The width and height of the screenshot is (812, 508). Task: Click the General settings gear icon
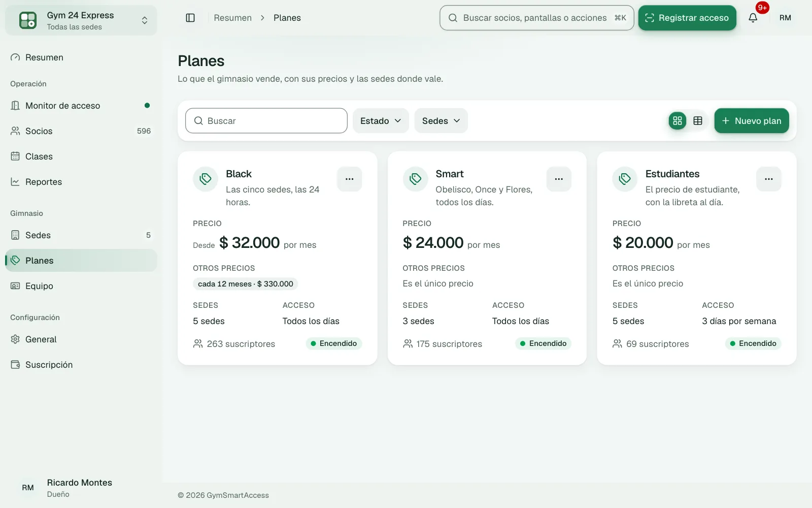pos(15,339)
